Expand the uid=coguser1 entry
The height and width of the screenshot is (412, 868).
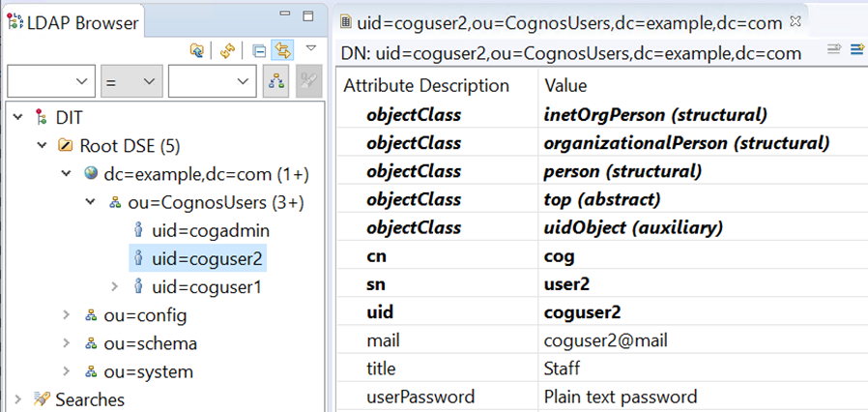(x=115, y=287)
